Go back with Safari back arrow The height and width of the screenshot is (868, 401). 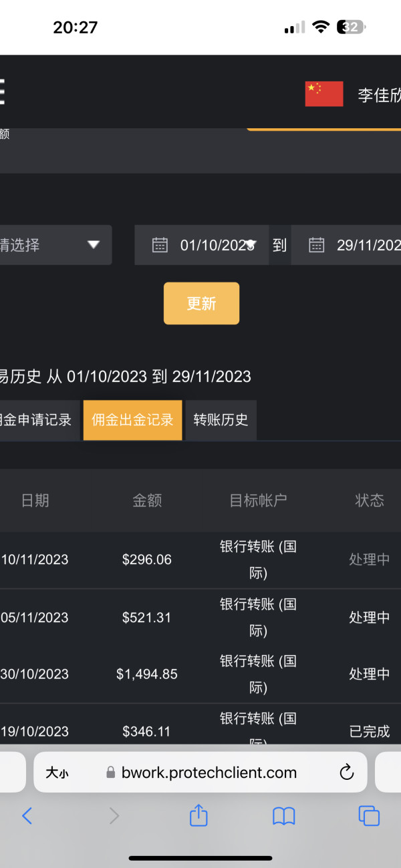pos(27,815)
